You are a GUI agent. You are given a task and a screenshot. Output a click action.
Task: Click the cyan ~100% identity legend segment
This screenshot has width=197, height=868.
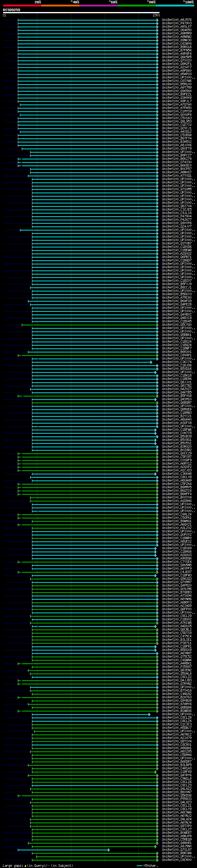tap(175, 6)
